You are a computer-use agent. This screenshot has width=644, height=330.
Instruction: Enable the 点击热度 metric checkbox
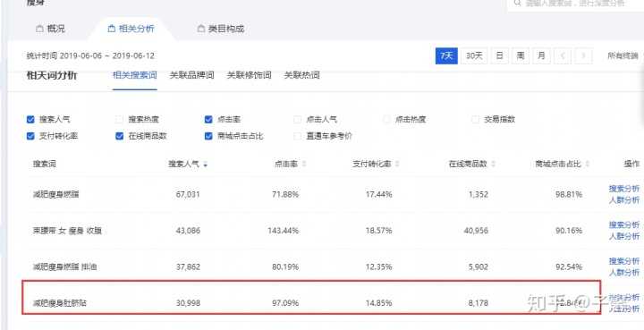click(x=386, y=120)
